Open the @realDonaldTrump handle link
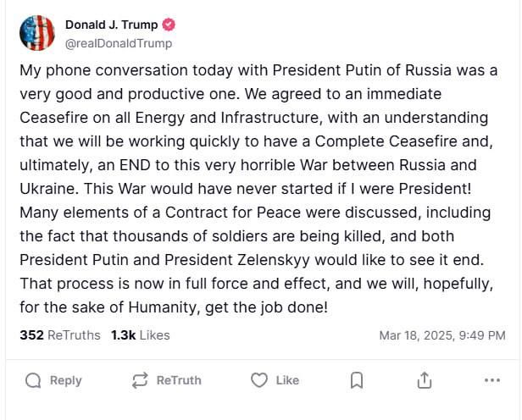This screenshot has width=522, height=420. pos(119,43)
